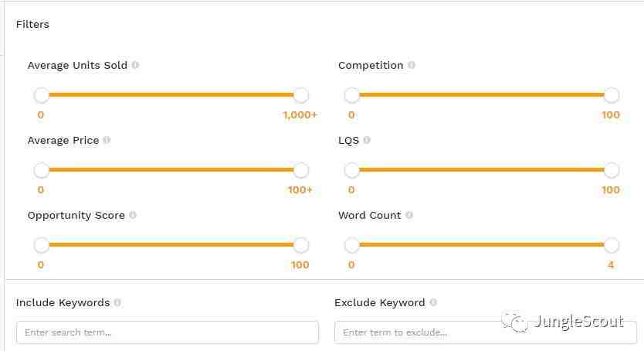Click the LQS slider maximum handle
The height and width of the screenshot is (351, 644).
click(x=612, y=170)
